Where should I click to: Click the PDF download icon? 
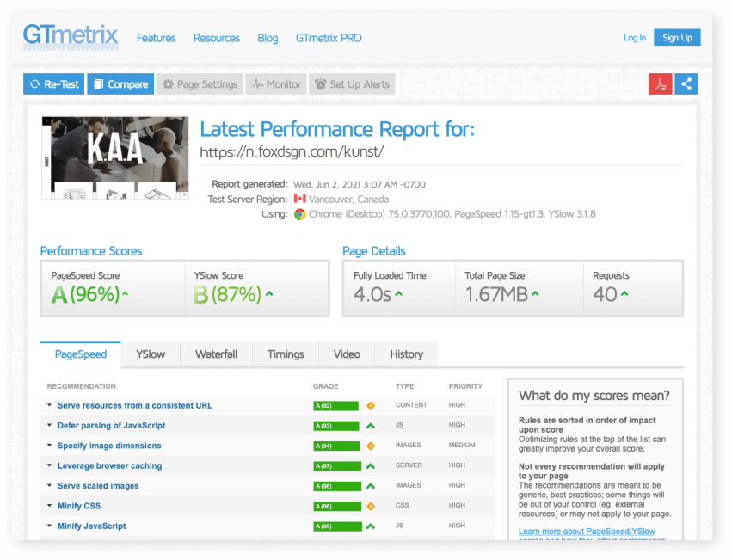click(661, 84)
